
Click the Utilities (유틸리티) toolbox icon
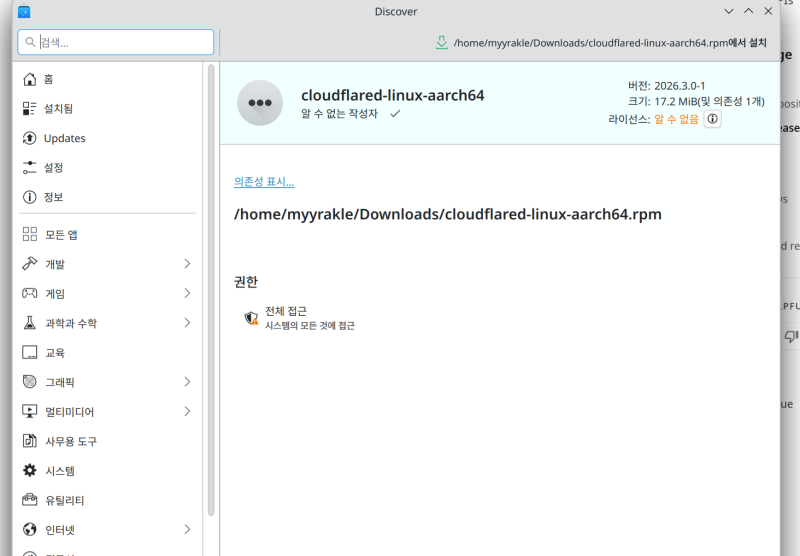click(x=30, y=500)
